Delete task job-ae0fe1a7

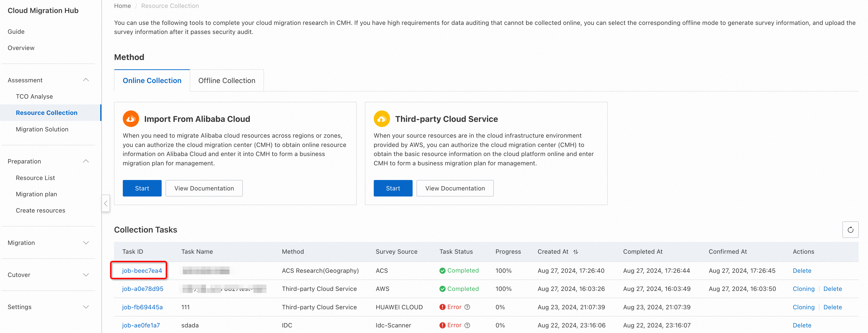pyautogui.click(x=802, y=325)
